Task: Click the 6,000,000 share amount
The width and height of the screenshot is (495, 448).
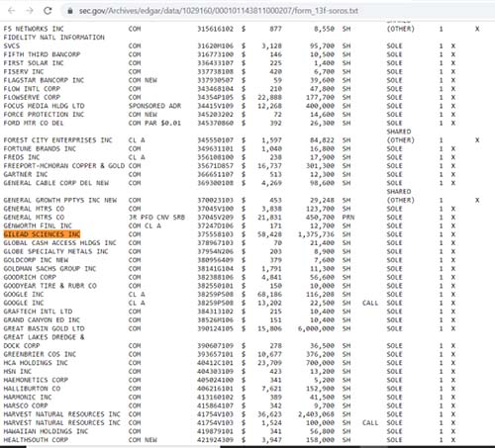Action: [316, 328]
